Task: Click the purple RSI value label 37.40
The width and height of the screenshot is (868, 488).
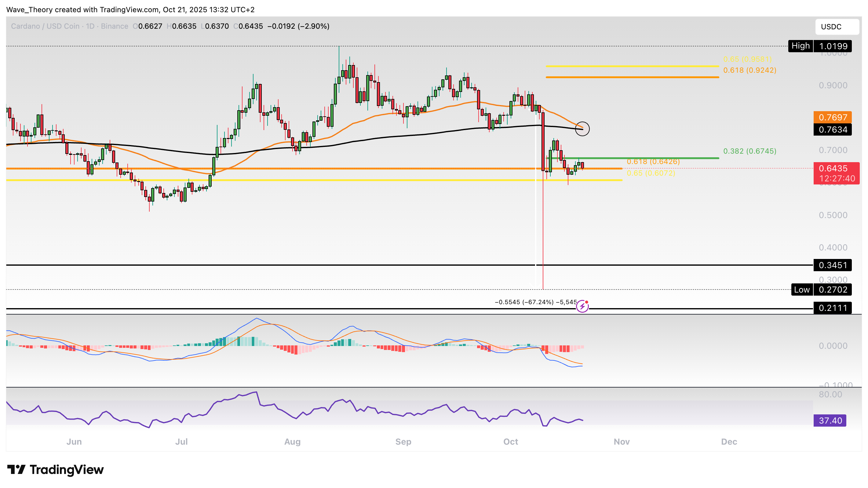Action: 830,421
